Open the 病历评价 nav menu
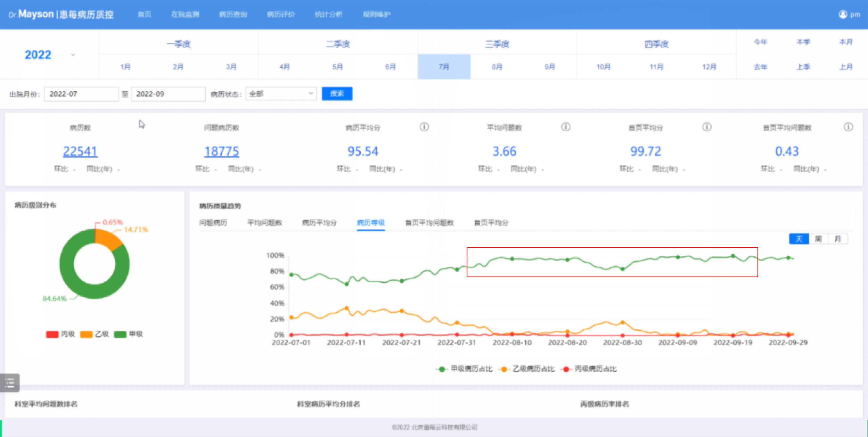This screenshot has width=868, height=437. pos(281,14)
